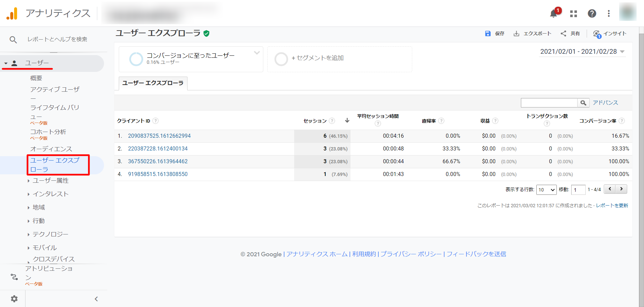Open the オーディエンス menu item
Viewport: 644px width, 307px height.
click(51, 149)
